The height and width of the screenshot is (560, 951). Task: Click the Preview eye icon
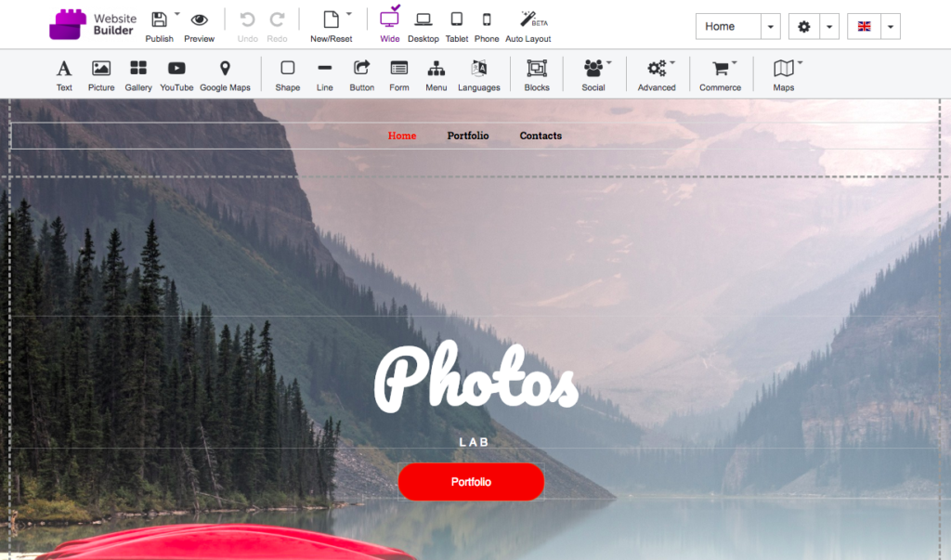point(199,20)
